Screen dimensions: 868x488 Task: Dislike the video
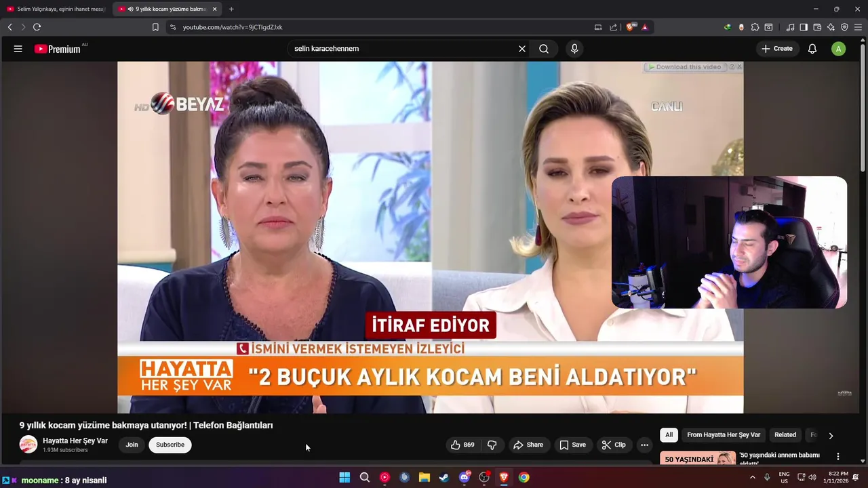[492, 445]
